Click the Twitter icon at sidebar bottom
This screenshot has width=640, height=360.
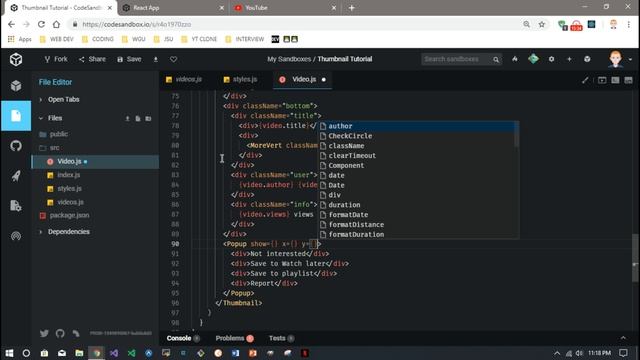tap(44, 333)
